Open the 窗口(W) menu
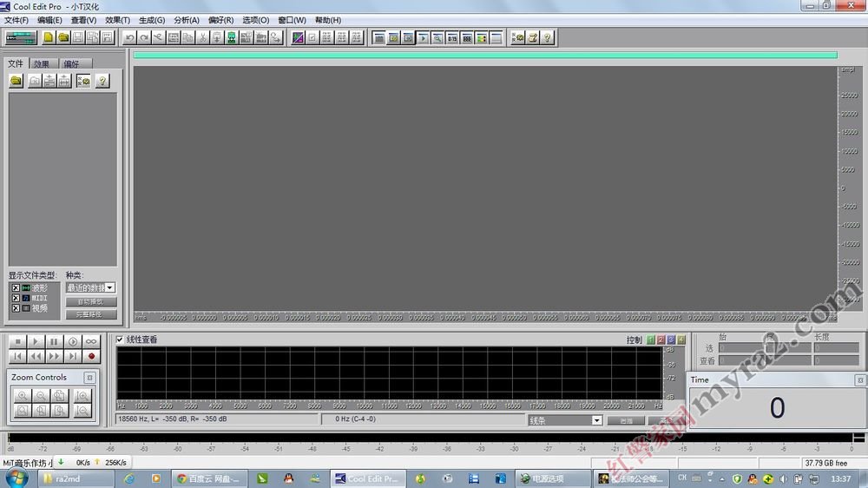 (x=292, y=20)
